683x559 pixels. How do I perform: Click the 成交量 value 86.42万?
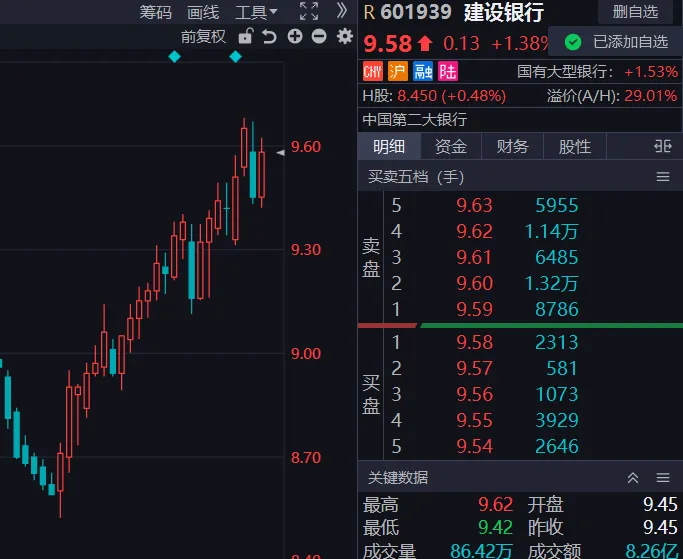click(x=482, y=551)
